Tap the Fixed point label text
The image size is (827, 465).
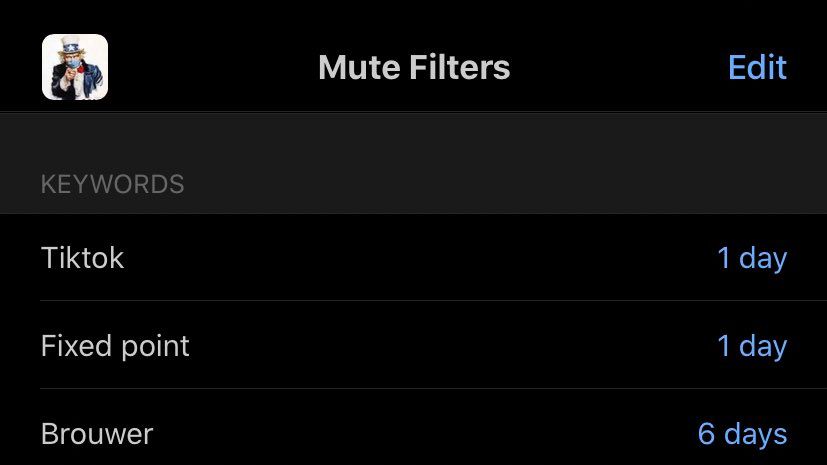[x=115, y=346]
